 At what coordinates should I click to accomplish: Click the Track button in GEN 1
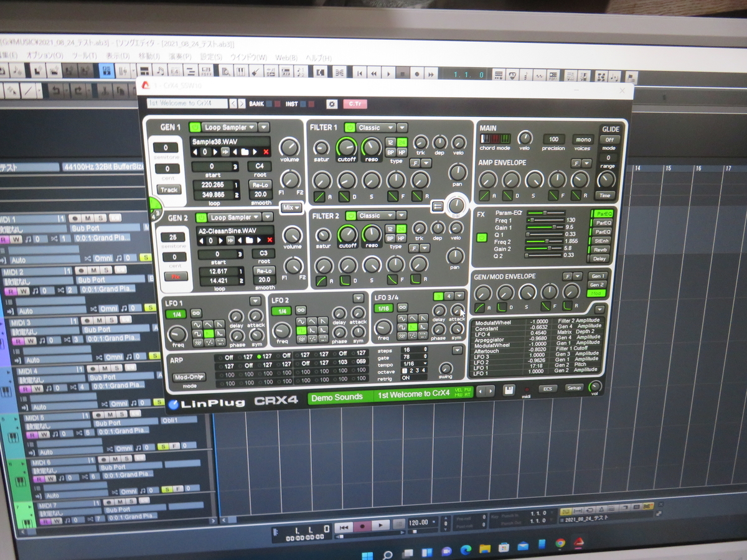coord(169,190)
